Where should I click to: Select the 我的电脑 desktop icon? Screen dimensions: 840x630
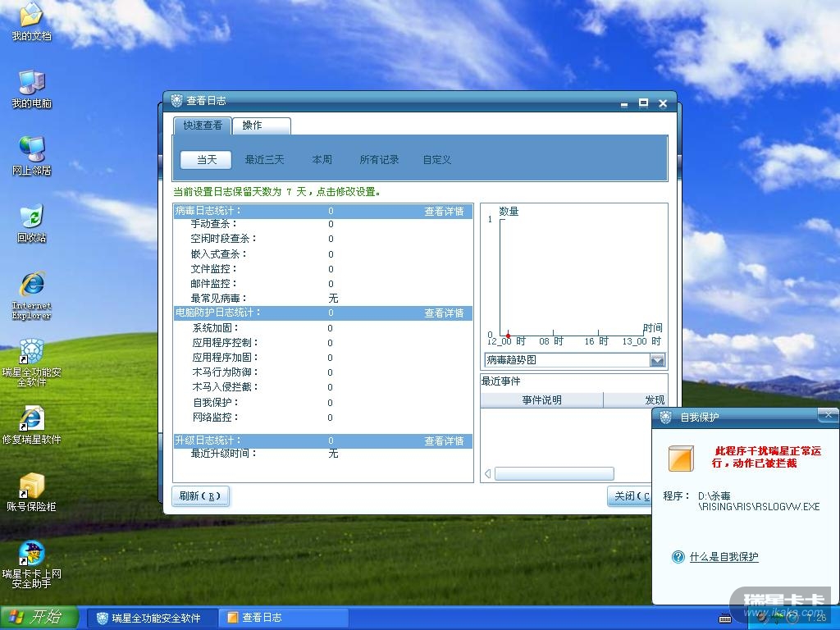click(x=31, y=89)
